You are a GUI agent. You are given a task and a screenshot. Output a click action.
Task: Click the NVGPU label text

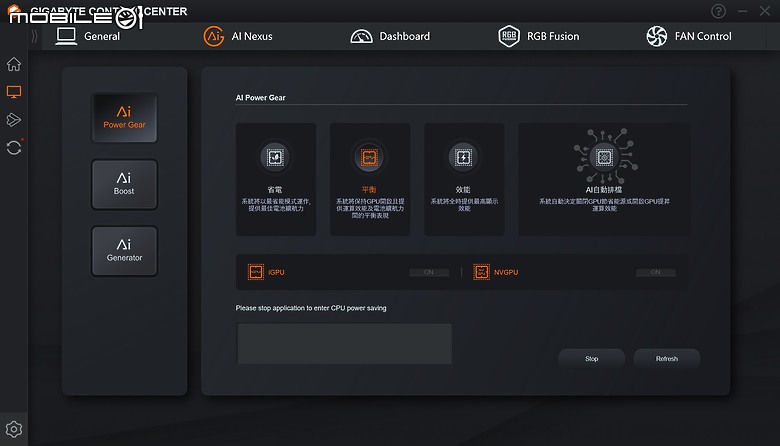506,272
